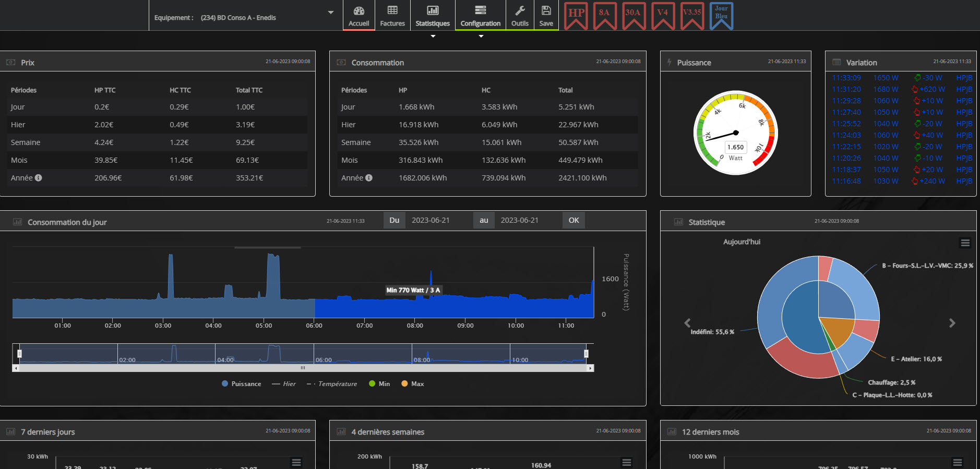Click the 11:31:20 variation row
The height and width of the screenshot is (469, 980).
coord(902,89)
